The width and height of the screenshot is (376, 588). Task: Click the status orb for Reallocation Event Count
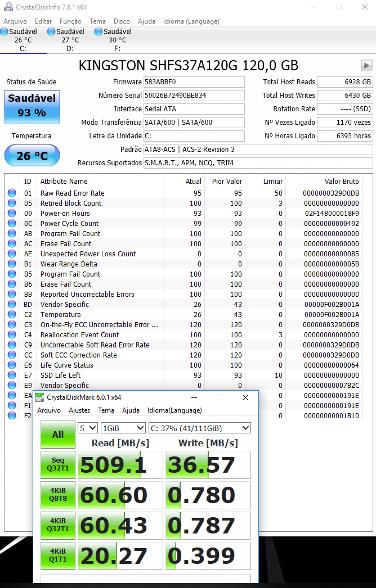pos(12,335)
